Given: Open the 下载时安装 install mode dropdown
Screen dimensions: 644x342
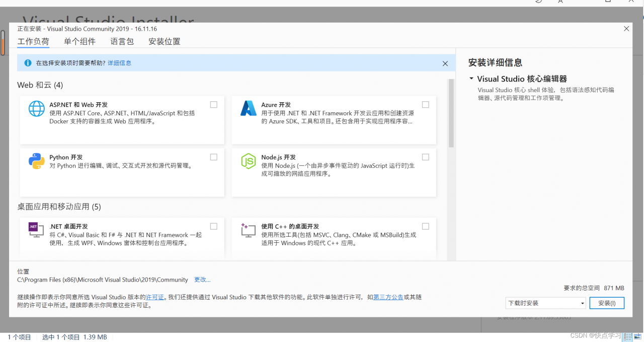Looking at the screenshot, I should pos(546,303).
